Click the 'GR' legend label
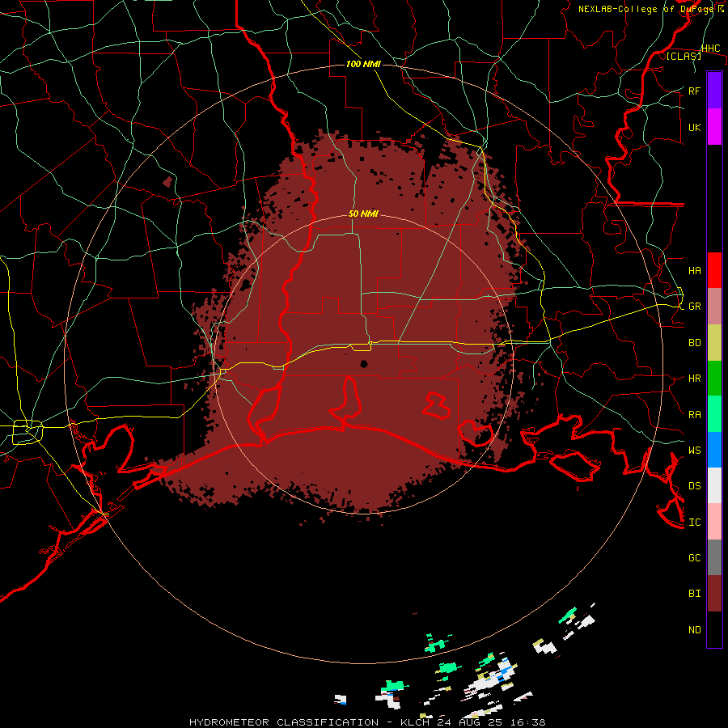Viewport: 728px width, 728px height. pyautogui.click(x=694, y=307)
